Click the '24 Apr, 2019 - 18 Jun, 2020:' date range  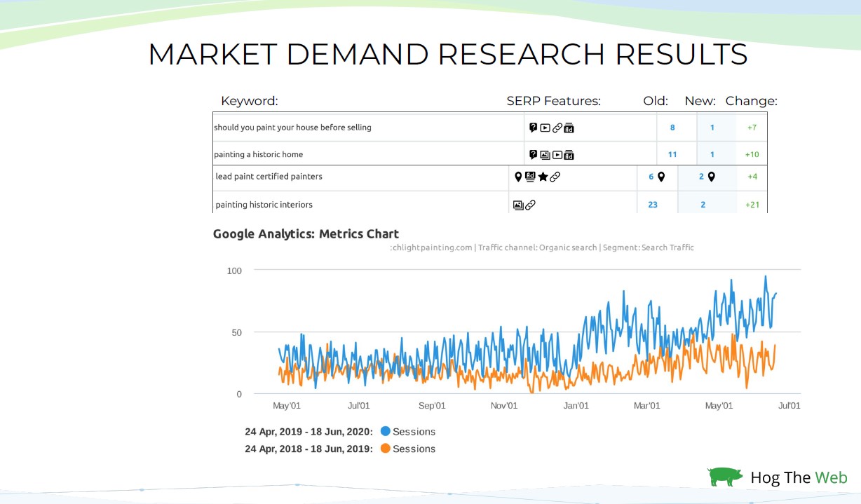309,432
